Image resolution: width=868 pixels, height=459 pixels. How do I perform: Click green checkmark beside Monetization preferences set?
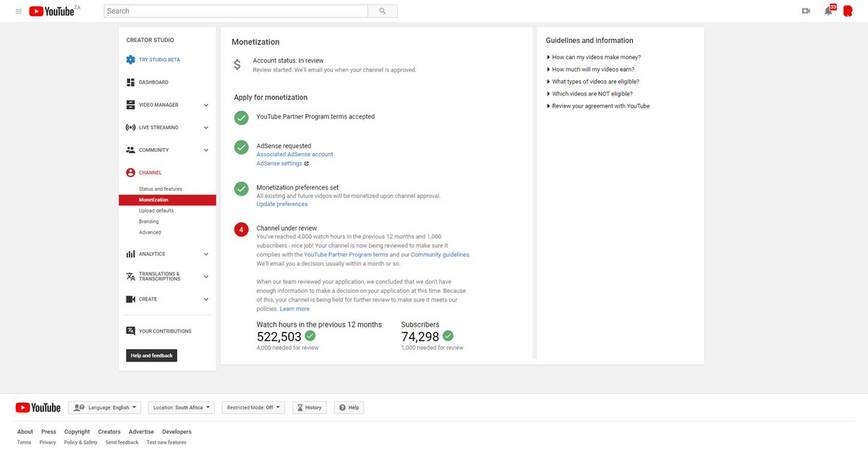pyautogui.click(x=241, y=189)
